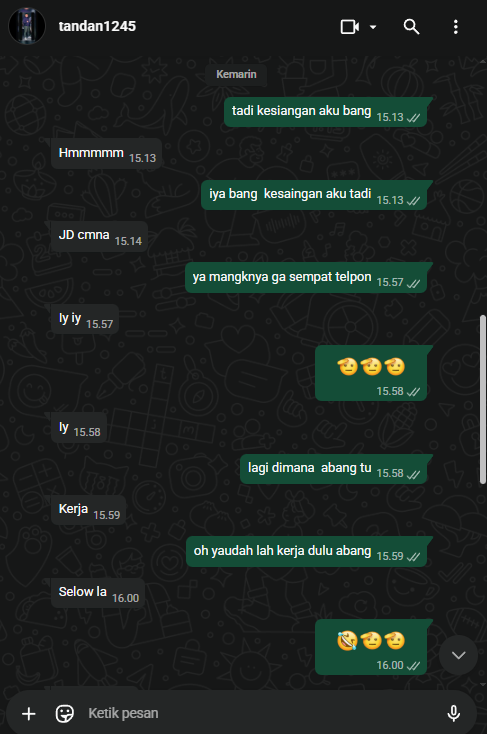Screen dimensions: 487x734
Task: Open tandan1245 profile picture
Action: (27, 26)
